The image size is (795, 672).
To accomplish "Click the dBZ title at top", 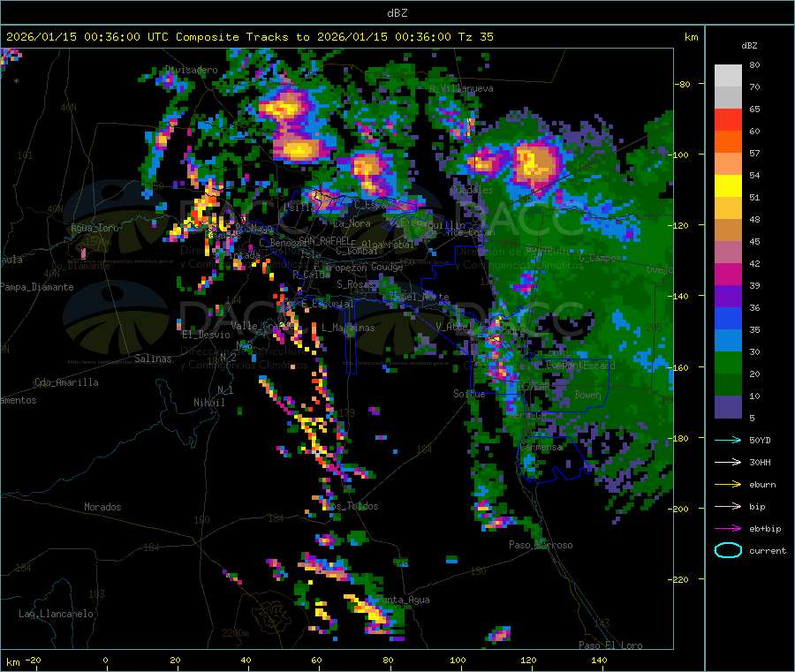I will click(397, 13).
